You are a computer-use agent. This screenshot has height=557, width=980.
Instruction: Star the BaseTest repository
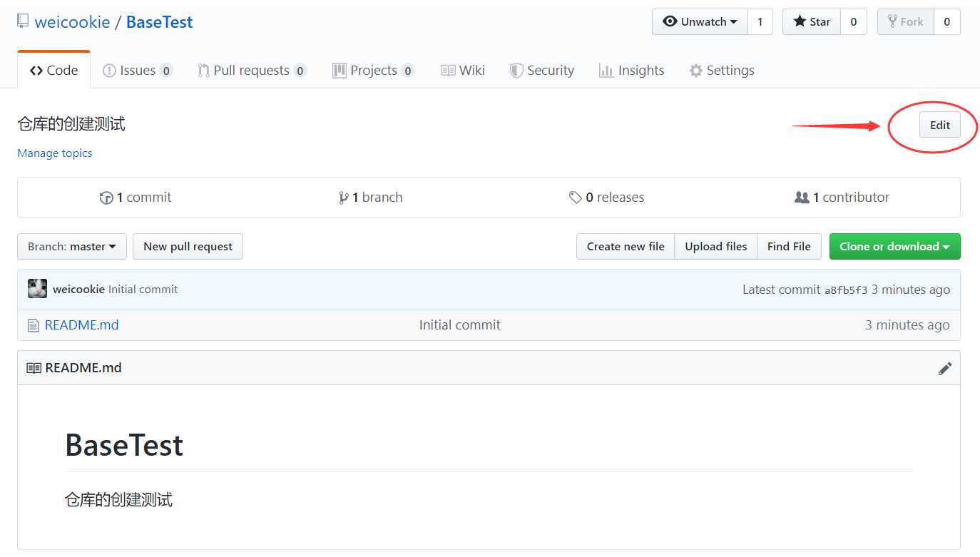812,22
